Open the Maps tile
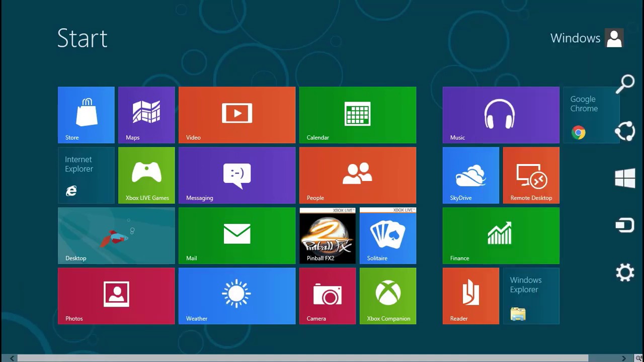Image resolution: width=644 pixels, height=362 pixels. (x=146, y=115)
